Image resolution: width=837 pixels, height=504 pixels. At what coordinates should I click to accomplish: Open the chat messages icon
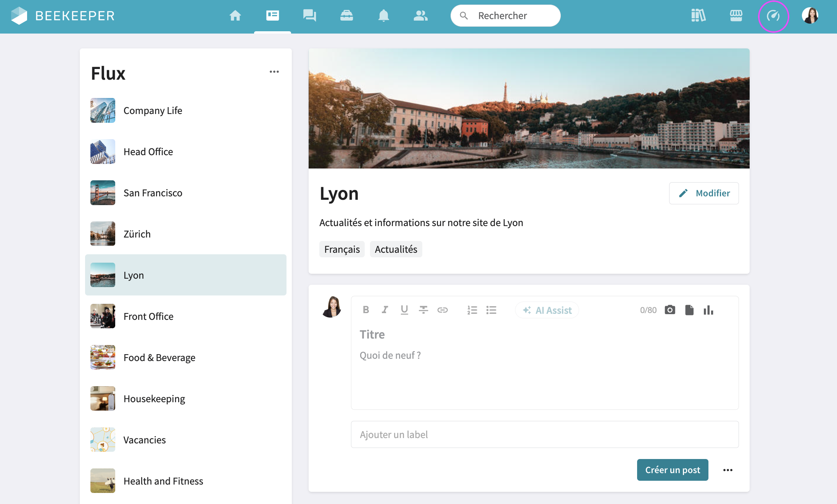tap(309, 16)
